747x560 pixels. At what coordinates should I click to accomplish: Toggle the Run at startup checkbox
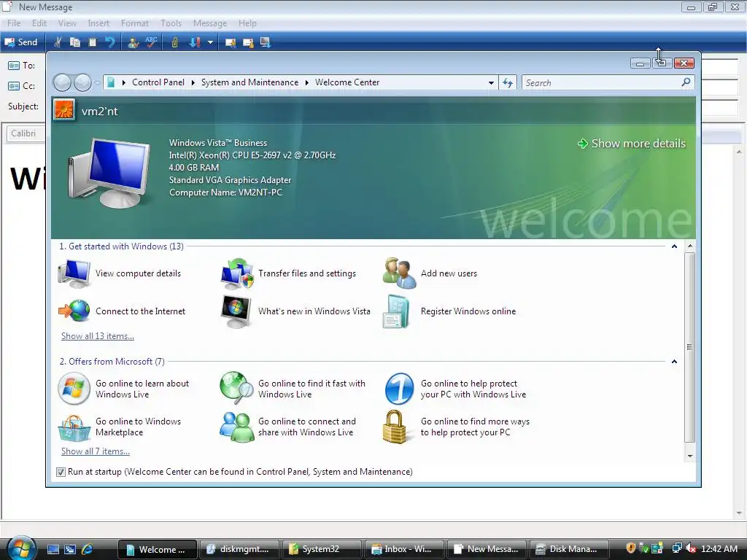pos(61,472)
